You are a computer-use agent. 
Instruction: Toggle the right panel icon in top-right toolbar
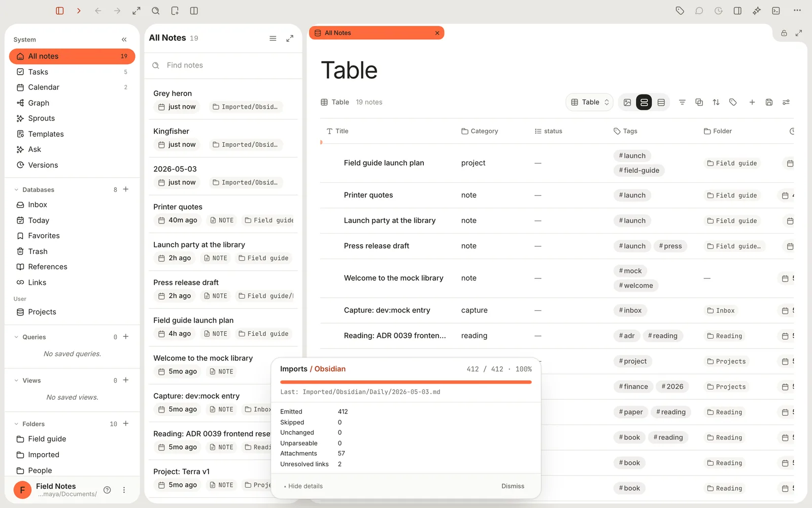738,11
